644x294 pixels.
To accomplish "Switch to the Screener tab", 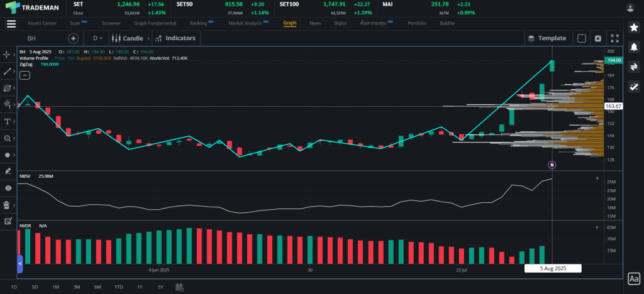I will pyautogui.click(x=111, y=23).
